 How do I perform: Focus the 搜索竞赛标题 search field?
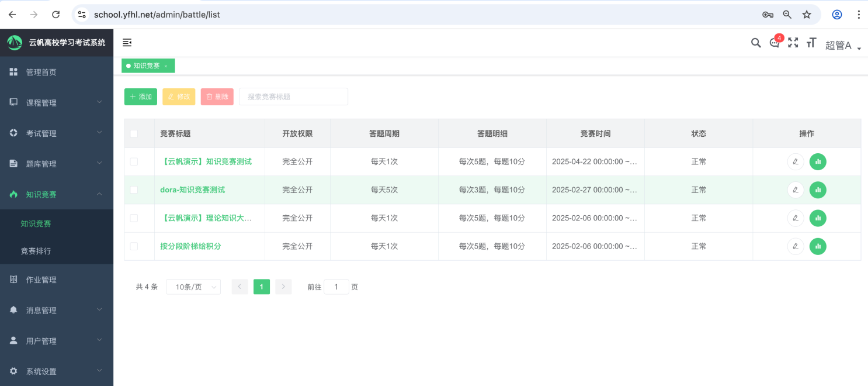coord(293,96)
